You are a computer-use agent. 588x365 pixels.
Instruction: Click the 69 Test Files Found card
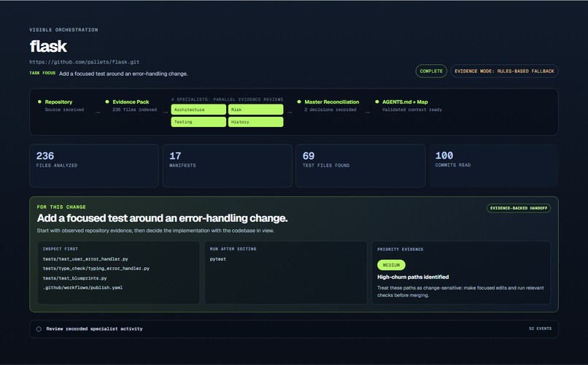(x=360, y=166)
